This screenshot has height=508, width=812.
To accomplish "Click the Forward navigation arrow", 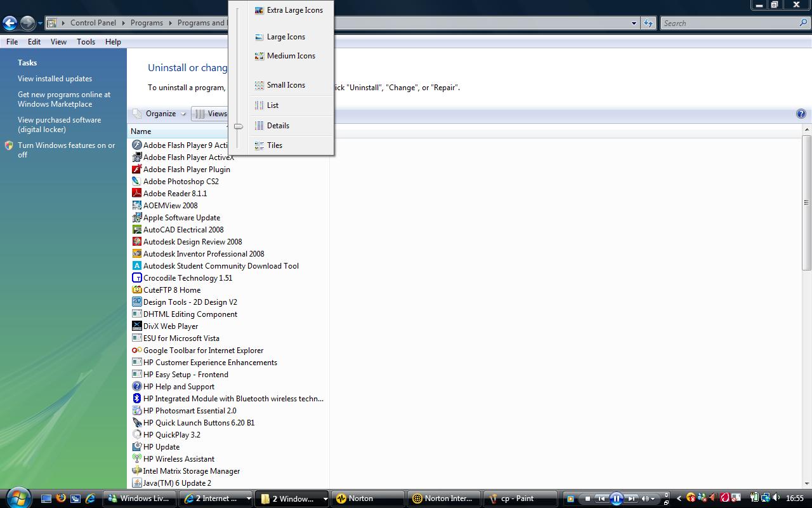I will point(27,23).
